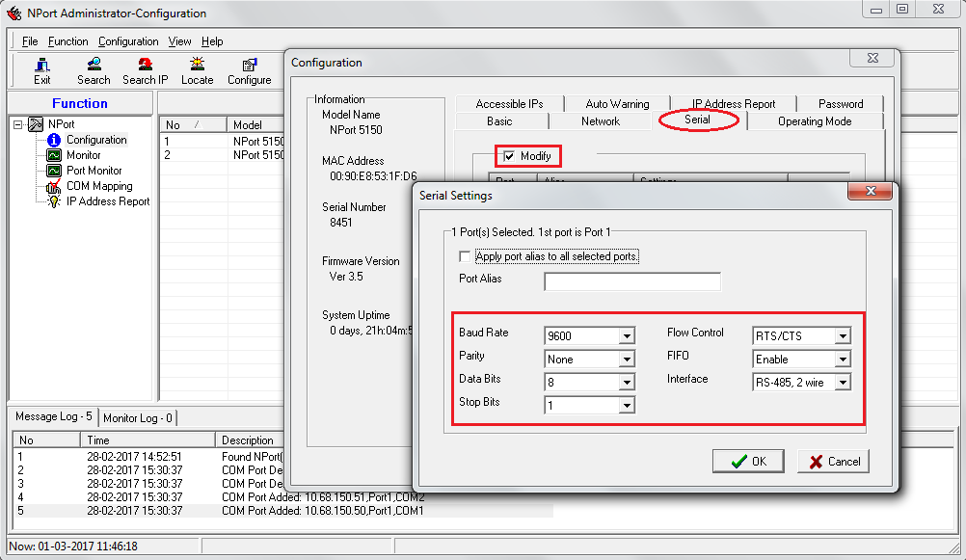The width and height of the screenshot is (966, 560).
Task: Select log entry 5 COM Port Added COM1
Action: (282, 511)
